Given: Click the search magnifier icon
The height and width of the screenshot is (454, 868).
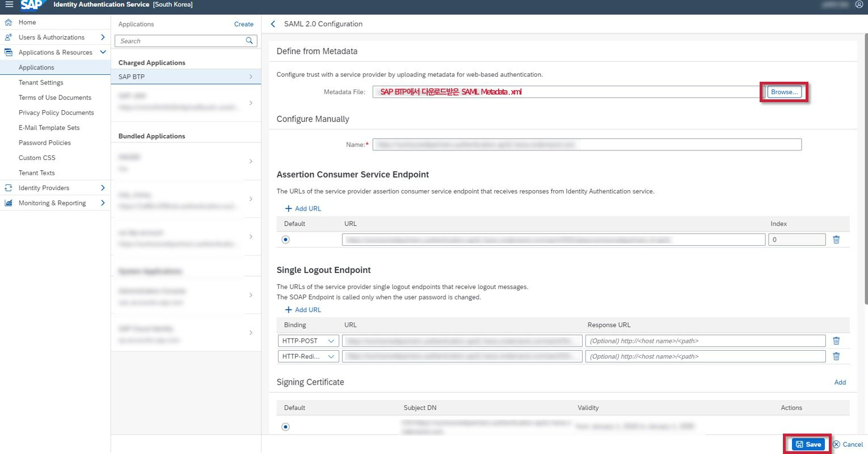Looking at the screenshot, I should (x=249, y=41).
